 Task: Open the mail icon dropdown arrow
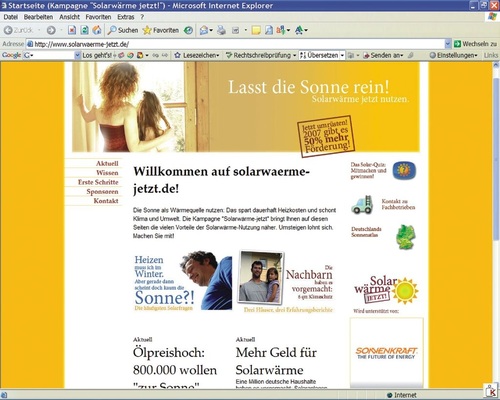211,30
